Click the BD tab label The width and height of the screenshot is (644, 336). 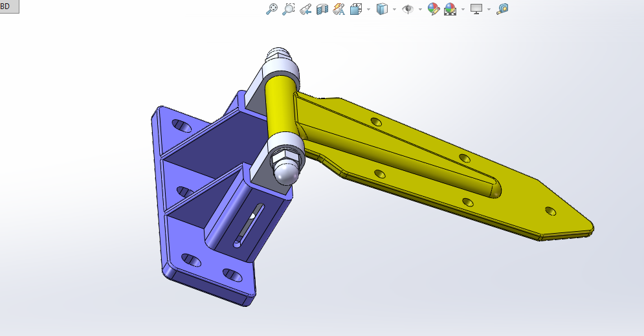pos(5,6)
